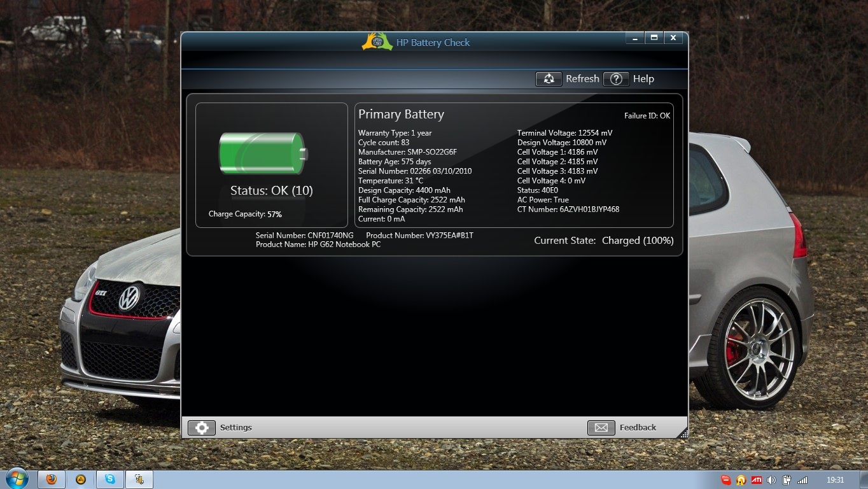
Task: Click the 19:31 system clock
Action: (835, 480)
